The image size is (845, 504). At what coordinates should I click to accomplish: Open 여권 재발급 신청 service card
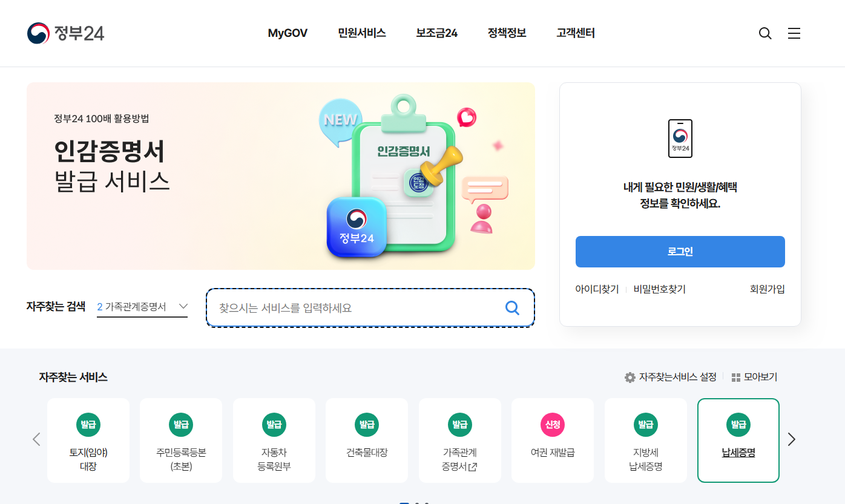pyautogui.click(x=553, y=440)
